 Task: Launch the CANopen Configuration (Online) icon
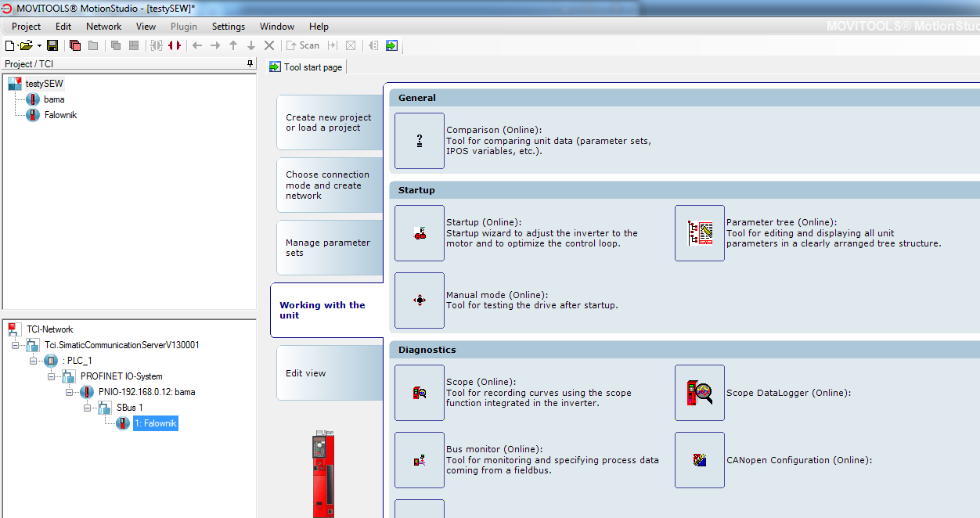pyautogui.click(x=700, y=460)
